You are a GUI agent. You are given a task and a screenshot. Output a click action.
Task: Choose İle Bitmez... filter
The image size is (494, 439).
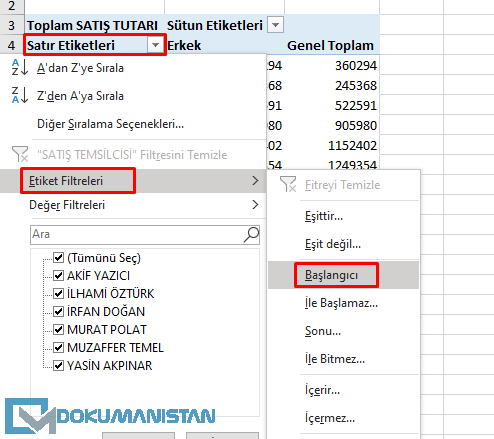click(x=335, y=359)
